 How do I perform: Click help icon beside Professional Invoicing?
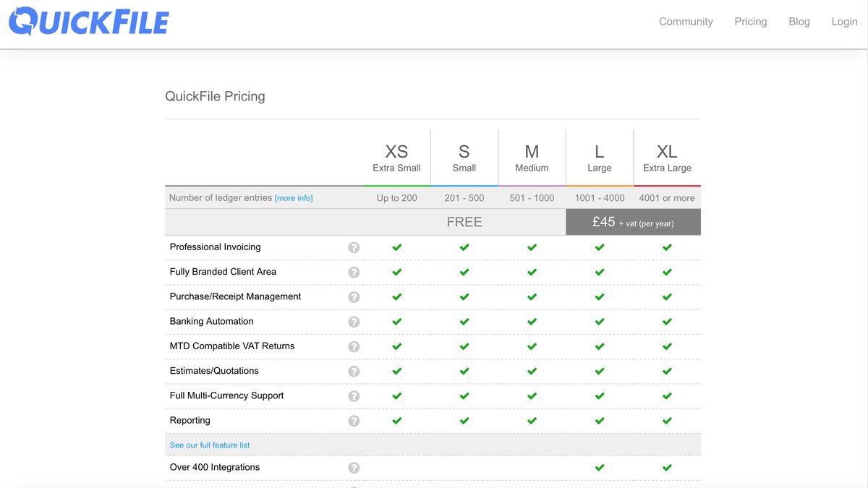[x=354, y=247]
